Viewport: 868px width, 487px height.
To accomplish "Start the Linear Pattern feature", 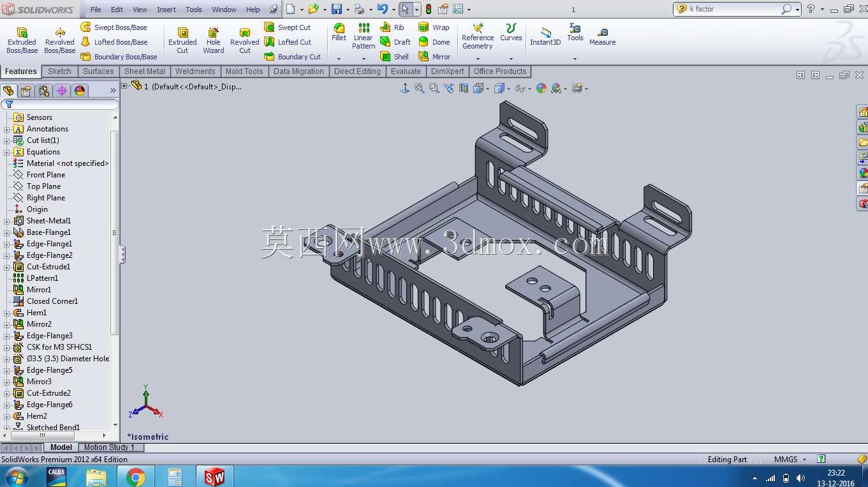I will pyautogui.click(x=364, y=36).
